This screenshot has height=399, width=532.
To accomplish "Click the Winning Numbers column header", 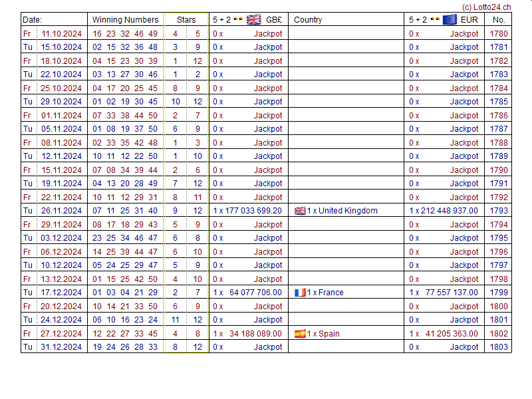I will click(125, 20).
